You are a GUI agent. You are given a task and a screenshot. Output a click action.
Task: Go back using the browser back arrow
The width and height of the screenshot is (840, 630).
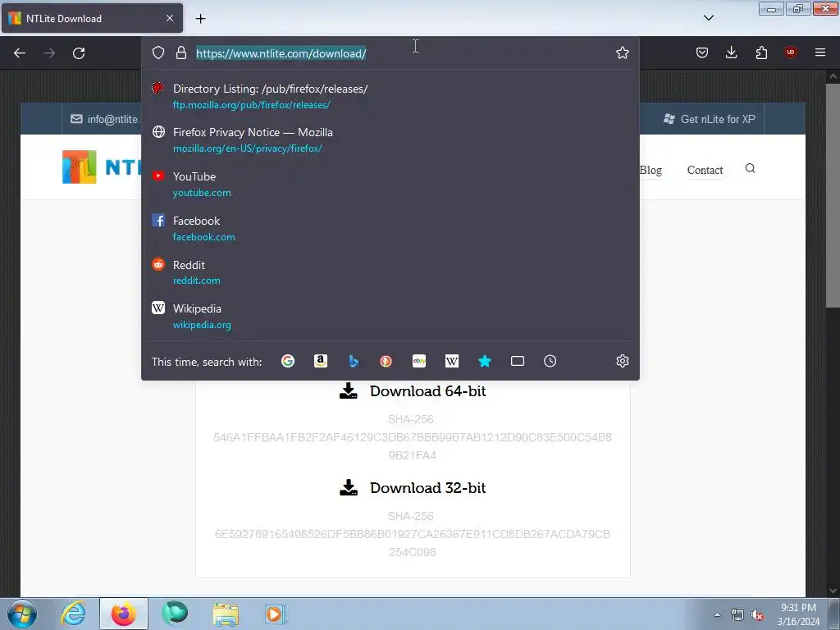point(20,53)
